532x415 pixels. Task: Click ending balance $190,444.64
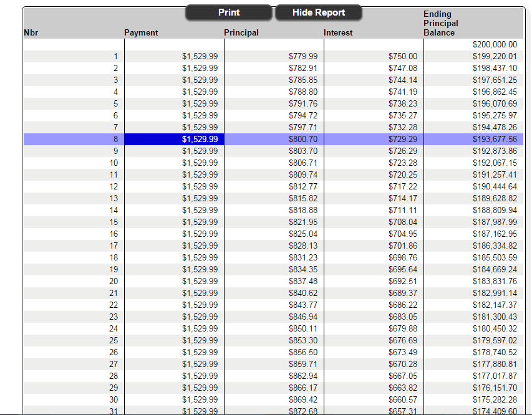click(x=495, y=186)
